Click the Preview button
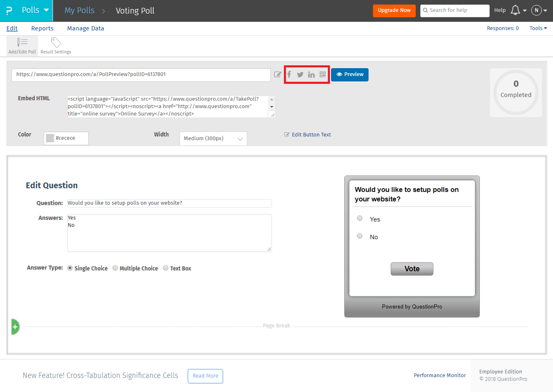This screenshot has height=392, width=553. point(350,75)
